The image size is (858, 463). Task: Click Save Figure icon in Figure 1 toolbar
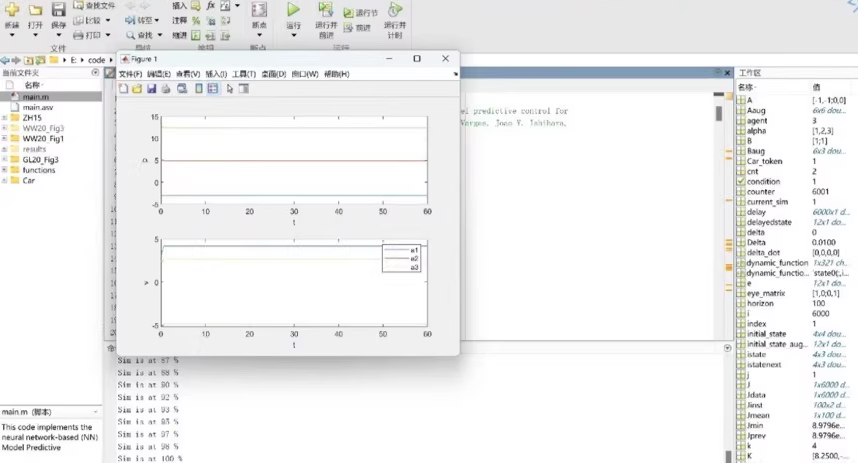(x=152, y=89)
